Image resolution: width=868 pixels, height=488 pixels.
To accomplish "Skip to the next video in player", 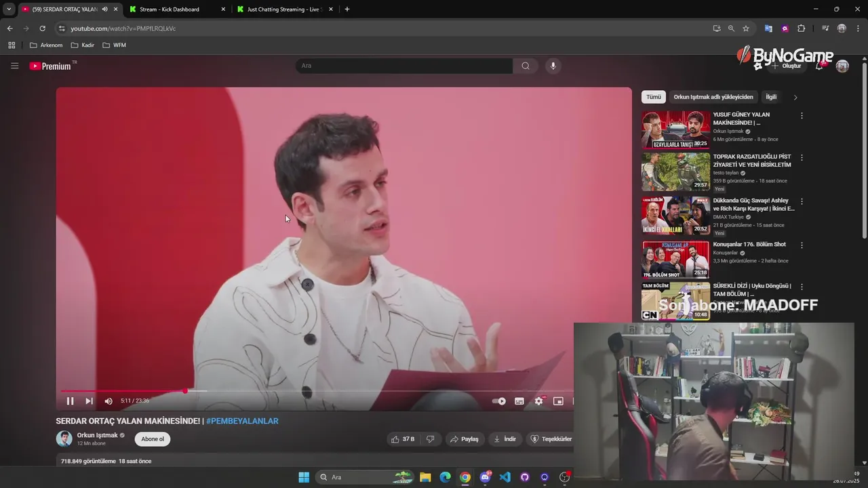I will (x=89, y=401).
